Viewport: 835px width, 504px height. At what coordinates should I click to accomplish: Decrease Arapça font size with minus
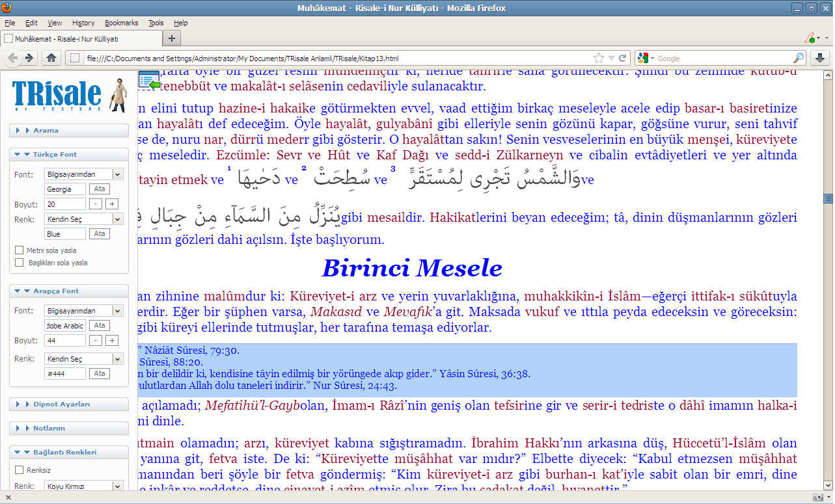click(95, 341)
